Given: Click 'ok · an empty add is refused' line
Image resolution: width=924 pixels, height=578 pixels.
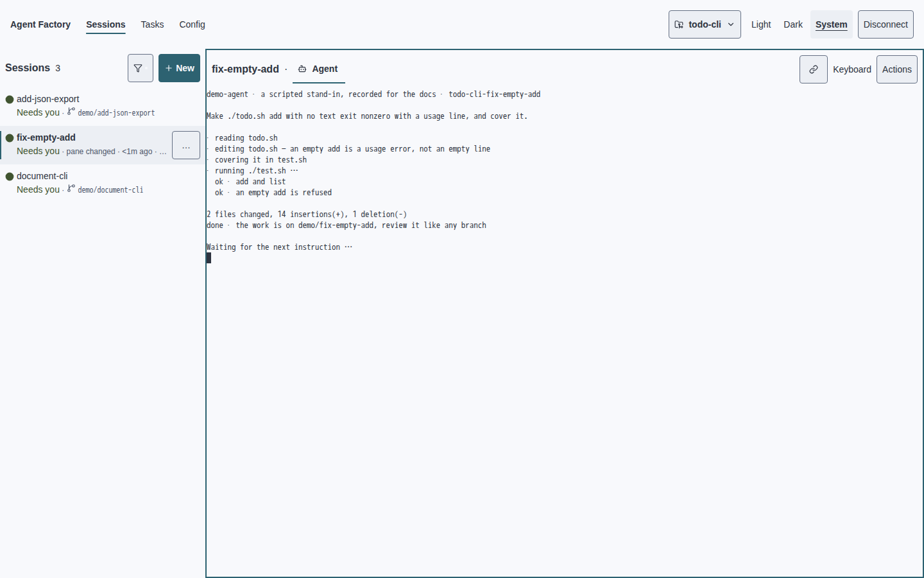Looking at the screenshot, I should click(x=273, y=193).
